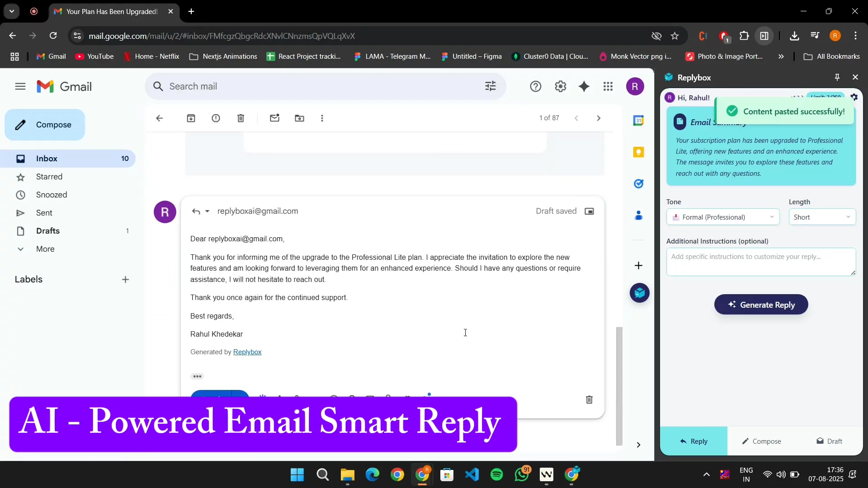
Task: Bookmark the page with the address bar star
Action: click(x=675, y=36)
